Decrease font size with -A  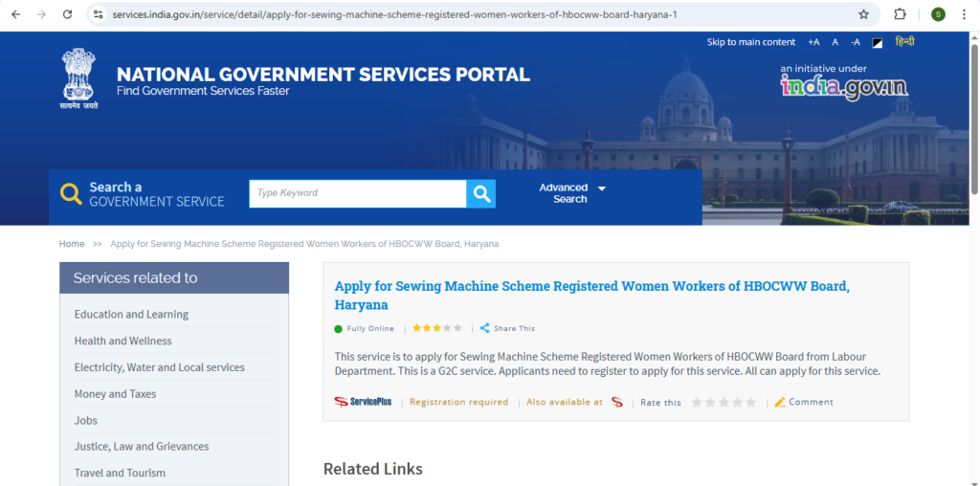click(855, 42)
